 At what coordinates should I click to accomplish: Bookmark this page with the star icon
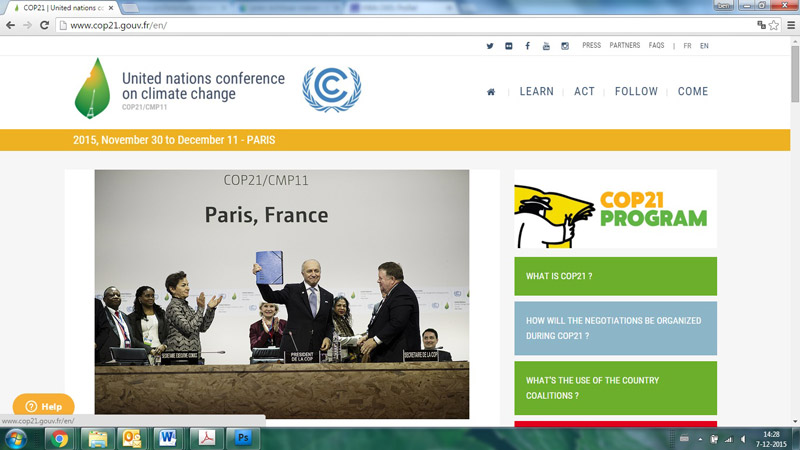[774, 25]
